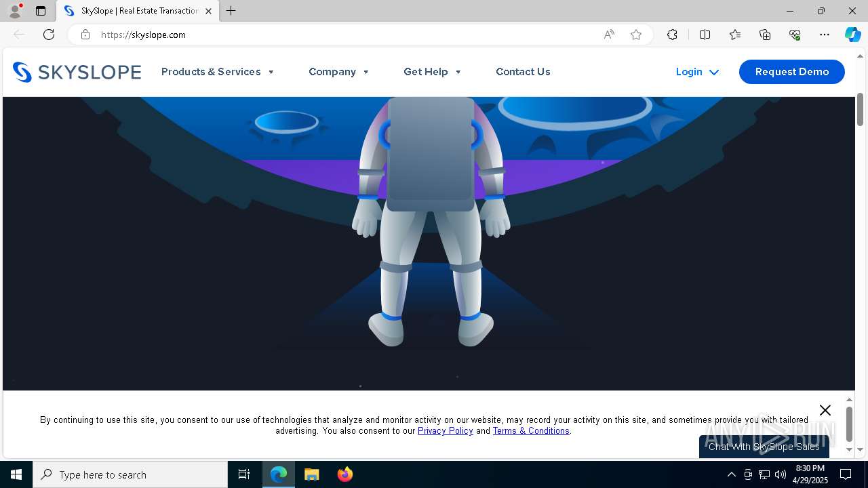Image resolution: width=868 pixels, height=488 pixels.
Task: Click the taskbar search box
Action: (130, 474)
